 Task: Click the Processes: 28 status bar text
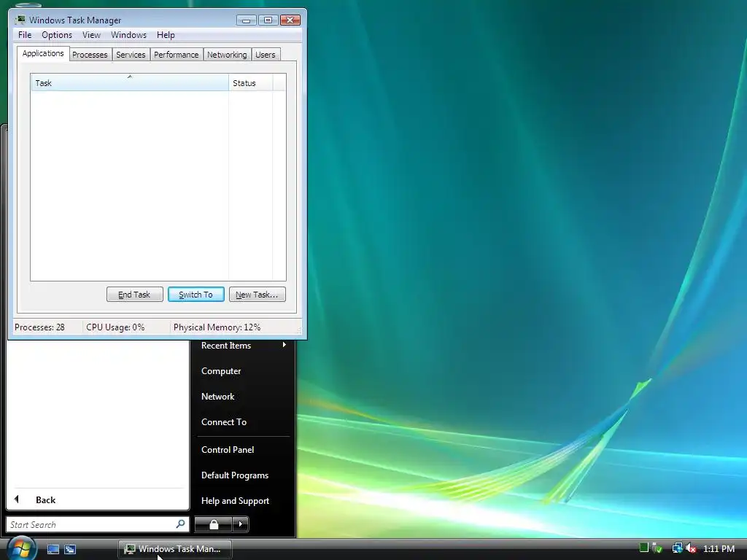pos(39,327)
